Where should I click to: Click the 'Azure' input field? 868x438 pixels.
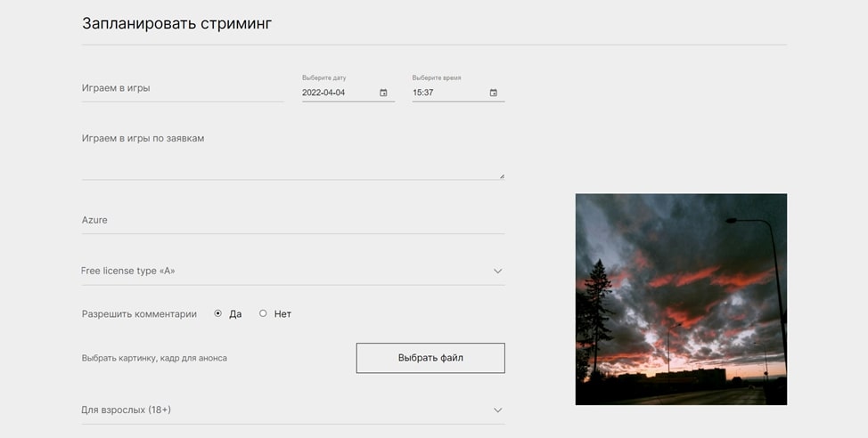[293, 220]
